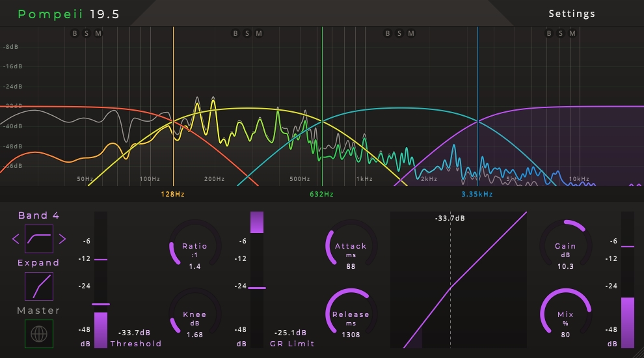The width and height of the screenshot is (644, 358).
Task: Click the Expand mode curve icon
Action: click(39, 286)
